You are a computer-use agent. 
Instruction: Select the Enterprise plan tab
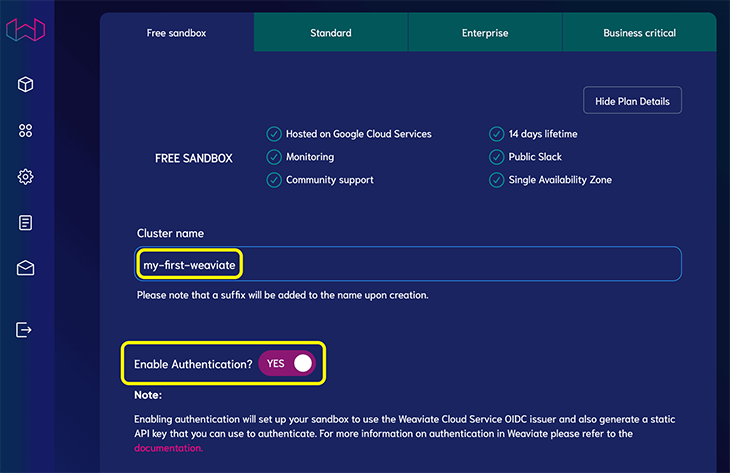[x=485, y=33]
